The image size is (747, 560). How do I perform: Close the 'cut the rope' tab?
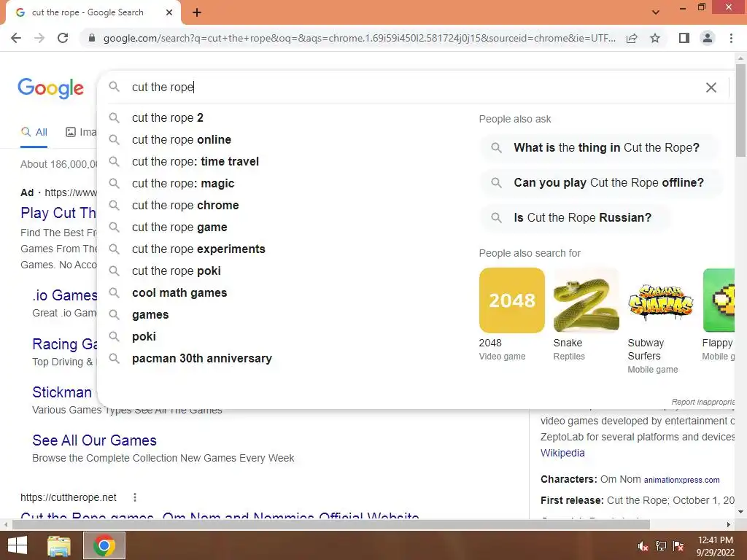(169, 12)
